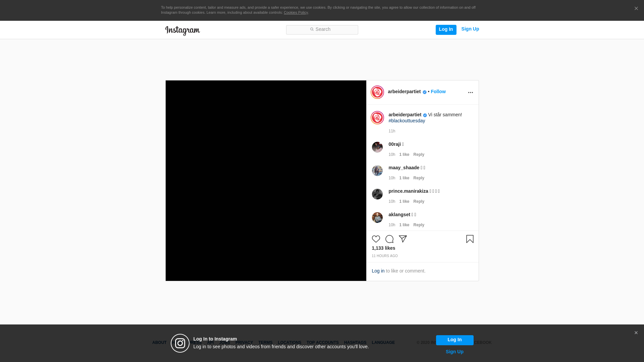
Task: Click the heart like icon
Action: click(376, 239)
